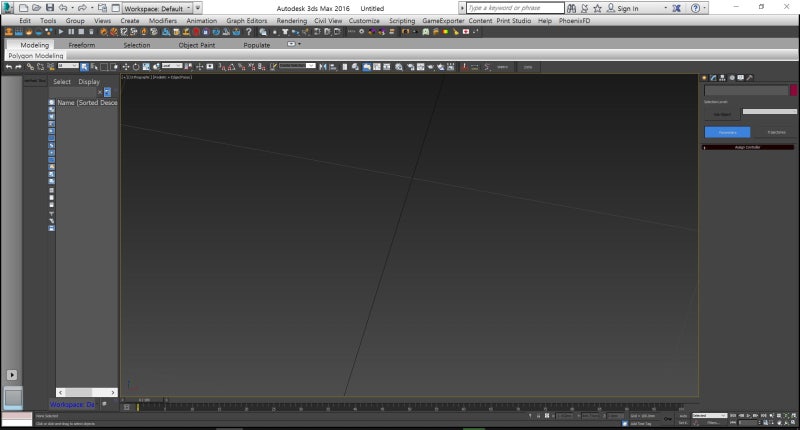Open the Tools menu
The image size is (800, 430).
pos(48,20)
